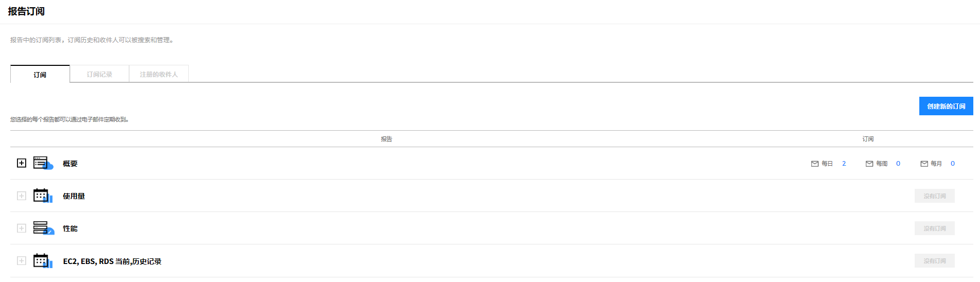Expand the 使用量 report row

click(x=22, y=196)
